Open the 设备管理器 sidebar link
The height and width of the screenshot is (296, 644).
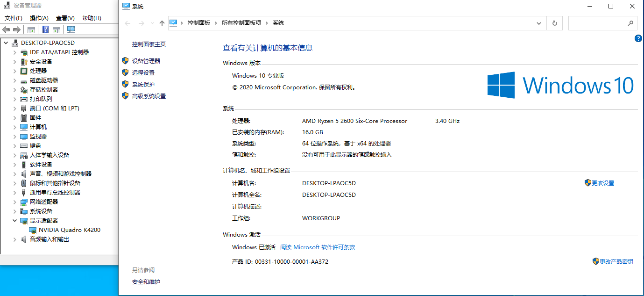point(146,61)
